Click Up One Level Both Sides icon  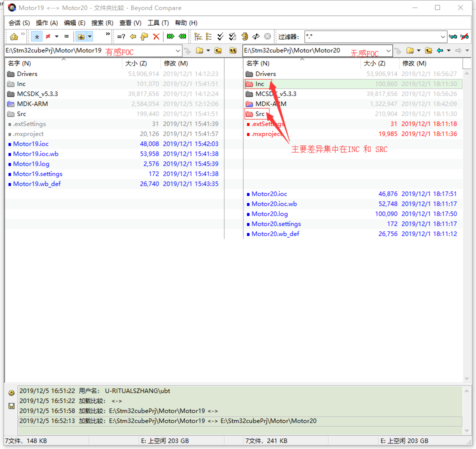233,50
